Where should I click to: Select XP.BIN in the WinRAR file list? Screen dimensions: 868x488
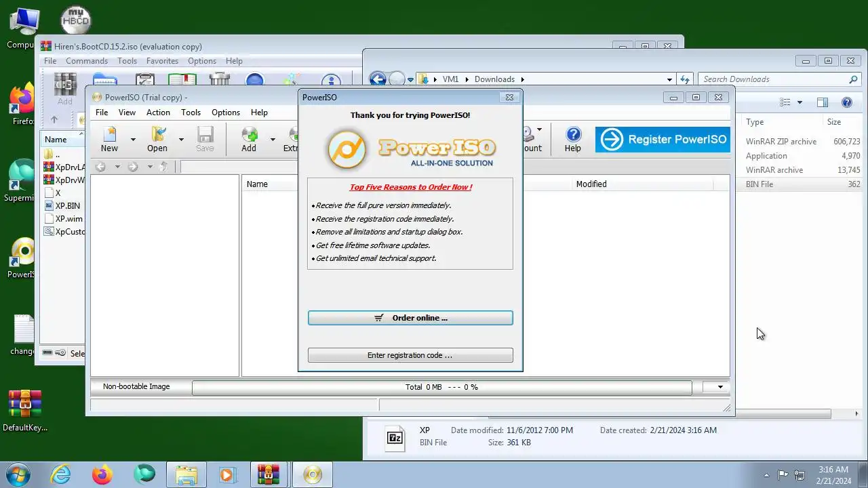point(68,206)
